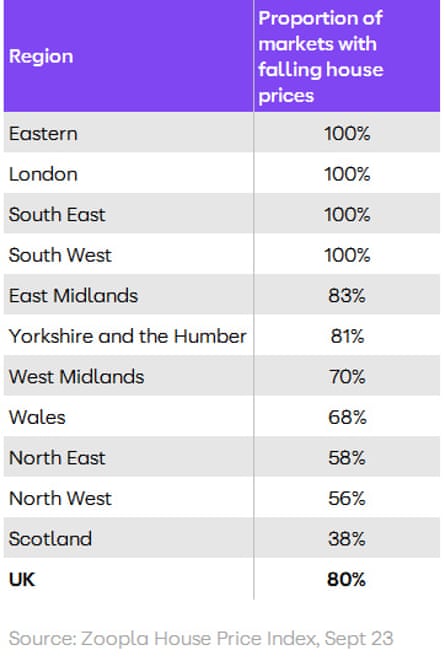
Task: Click the 81% Yorkshire value
Action: [347, 336]
